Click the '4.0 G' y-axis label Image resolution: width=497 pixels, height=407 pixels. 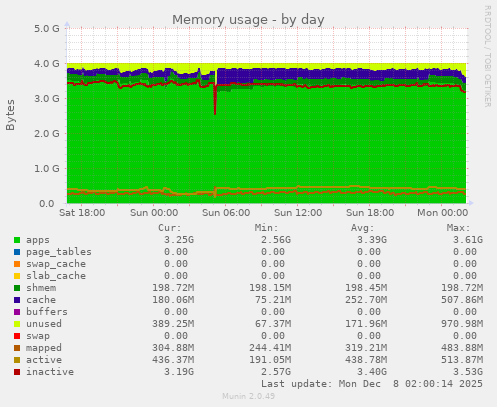click(47, 64)
